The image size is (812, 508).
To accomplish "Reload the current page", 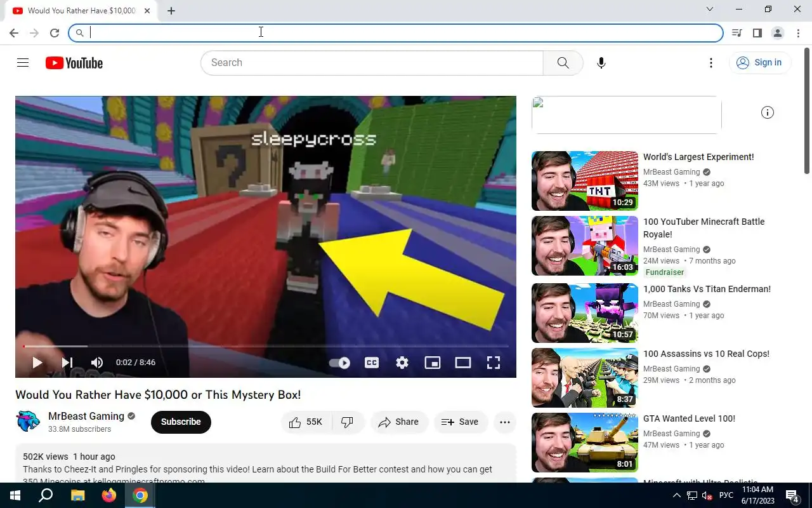I will click(x=55, y=33).
